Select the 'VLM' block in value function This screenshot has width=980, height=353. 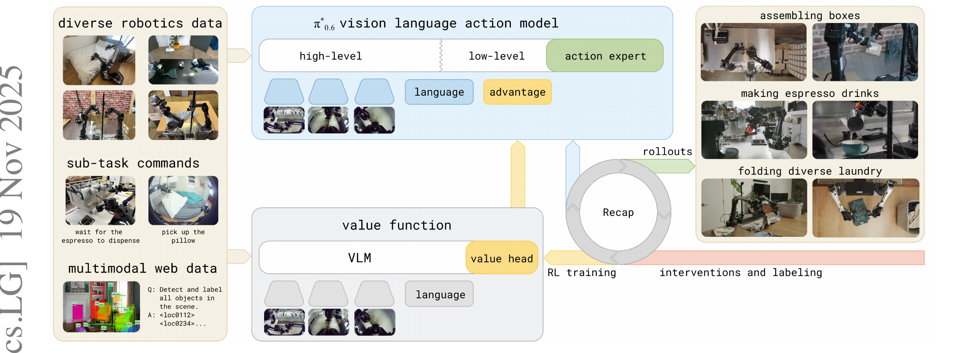[362, 257]
